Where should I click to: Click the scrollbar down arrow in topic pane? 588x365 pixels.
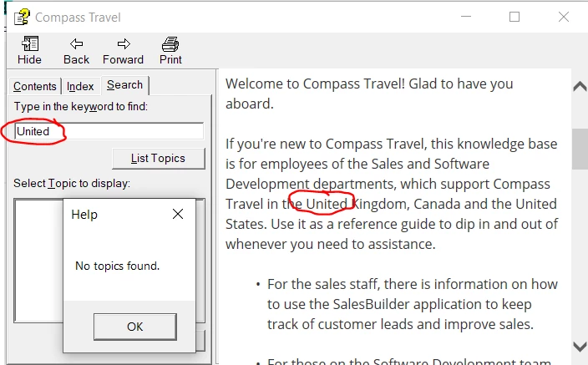[x=580, y=347]
